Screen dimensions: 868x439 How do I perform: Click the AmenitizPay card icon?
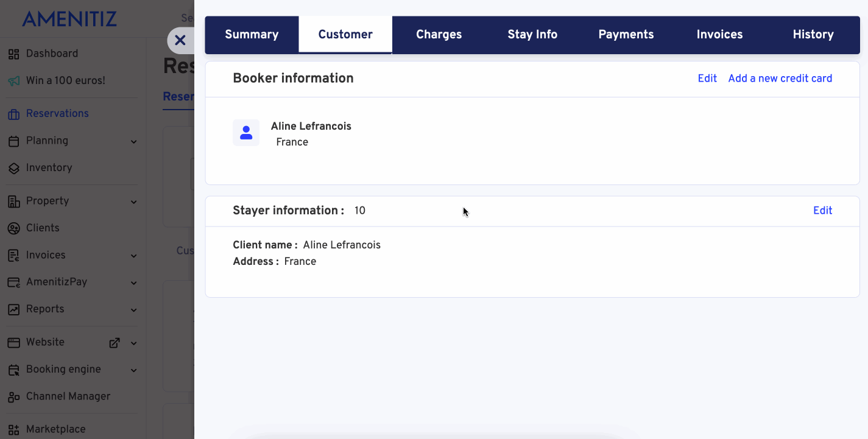pyautogui.click(x=13, y=283)
